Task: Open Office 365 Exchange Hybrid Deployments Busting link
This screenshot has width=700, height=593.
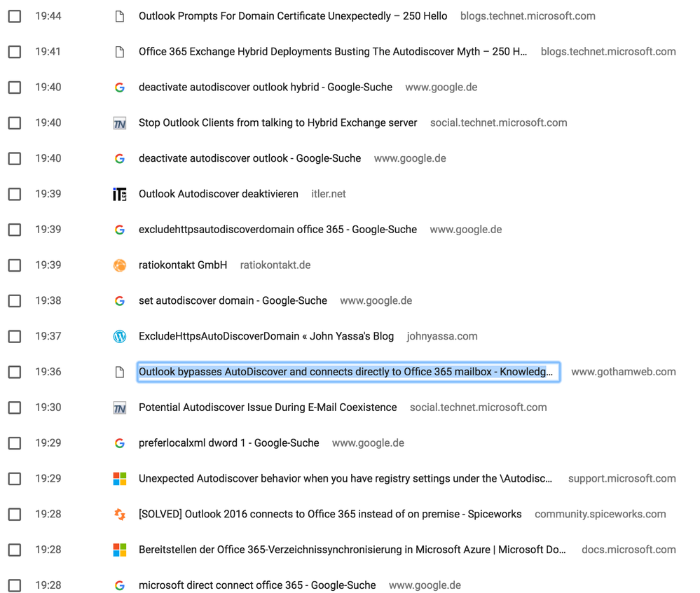Action: coord(333,52)
